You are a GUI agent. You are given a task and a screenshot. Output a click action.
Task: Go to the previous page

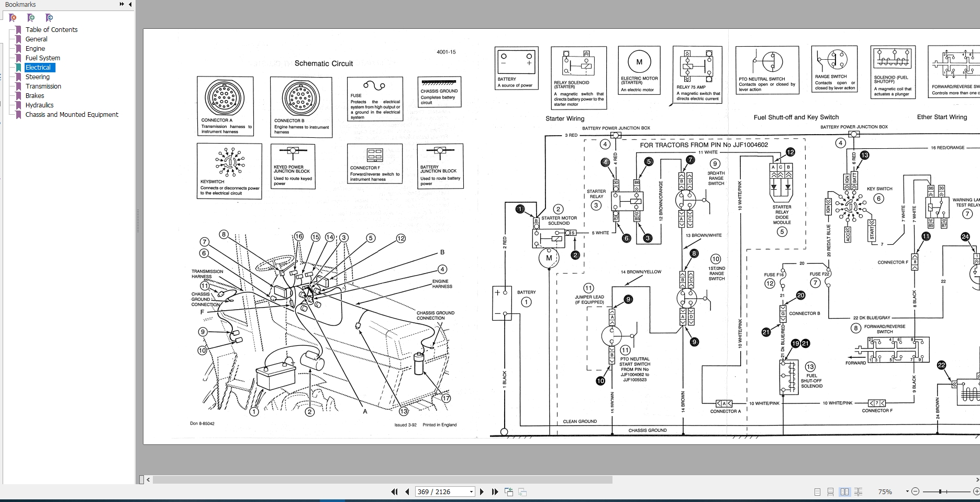coord(407,492)
